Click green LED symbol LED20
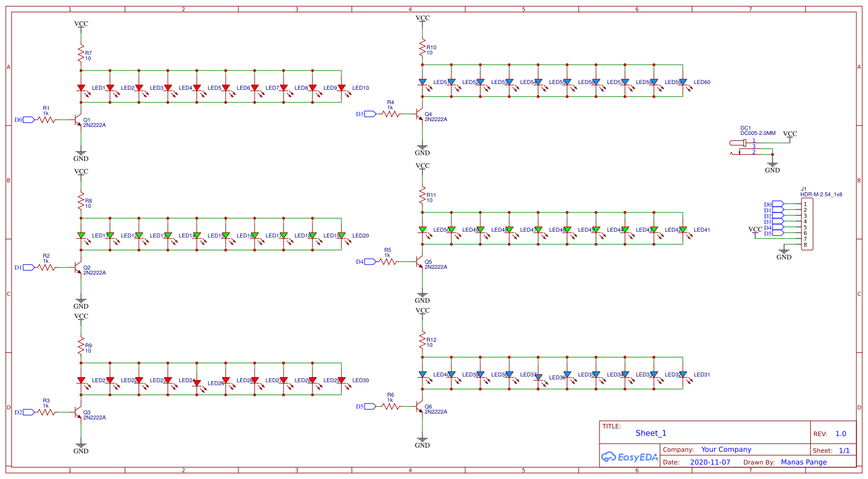 click(342, 234)
